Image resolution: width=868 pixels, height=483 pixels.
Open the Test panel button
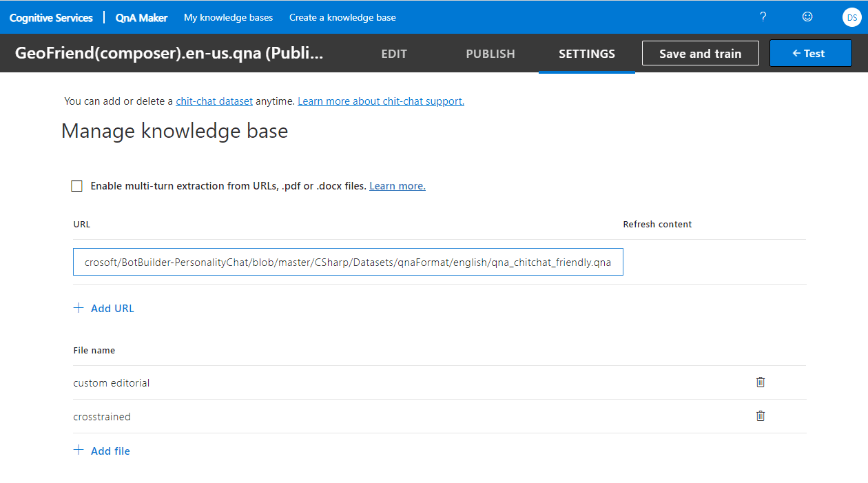[x=810, y=54]
